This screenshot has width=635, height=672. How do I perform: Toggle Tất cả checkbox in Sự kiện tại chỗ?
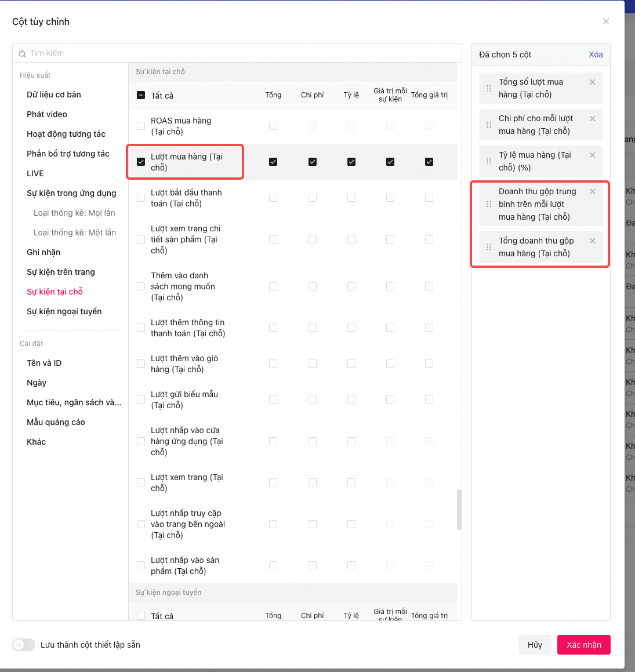point(141,95)
